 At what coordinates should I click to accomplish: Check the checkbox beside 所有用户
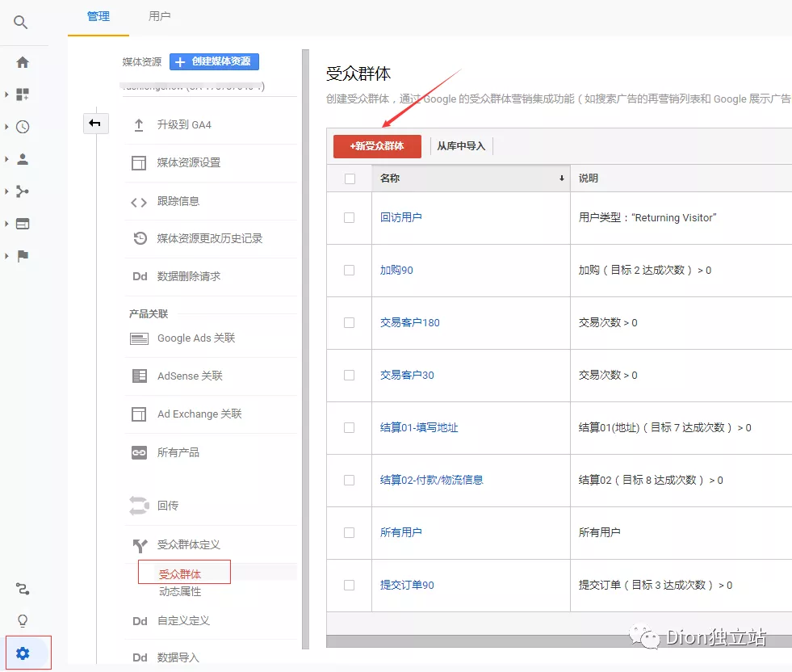coord(348,532)
